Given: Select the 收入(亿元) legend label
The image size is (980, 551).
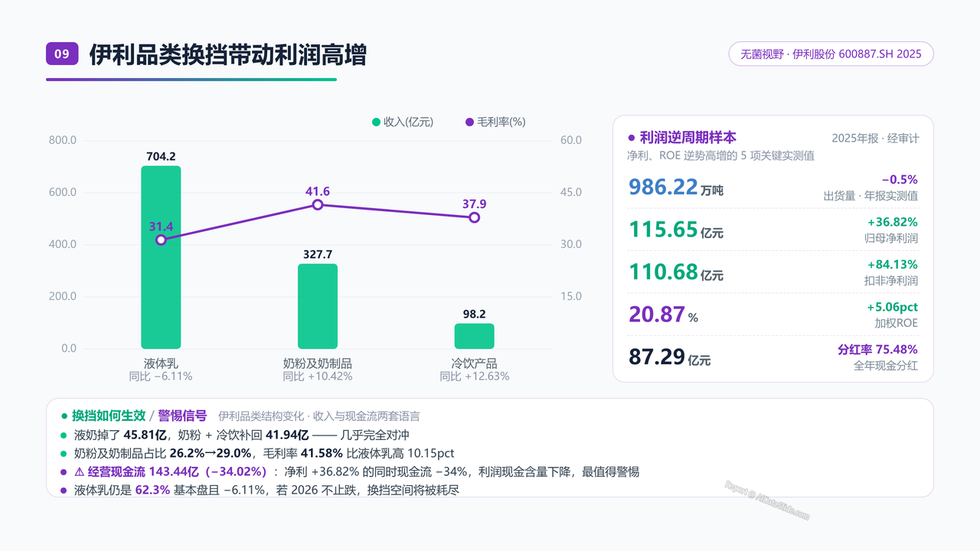Looking at the screenshot, I should pos(408,122).
